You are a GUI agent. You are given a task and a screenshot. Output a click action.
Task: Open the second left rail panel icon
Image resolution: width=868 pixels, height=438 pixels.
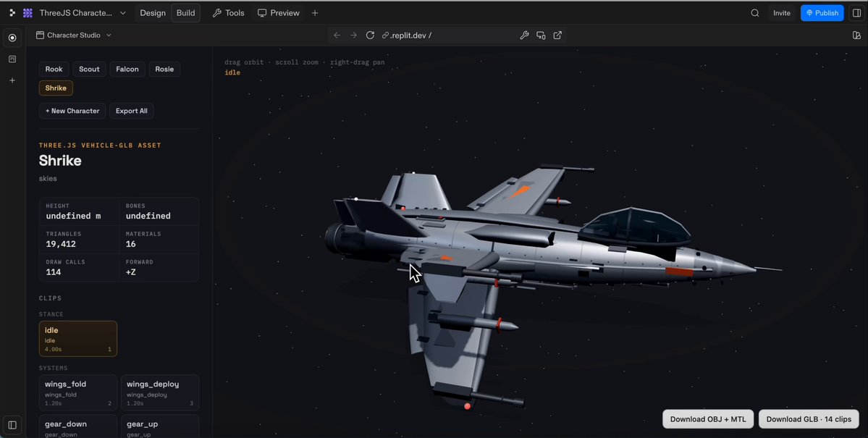point(12,59)
